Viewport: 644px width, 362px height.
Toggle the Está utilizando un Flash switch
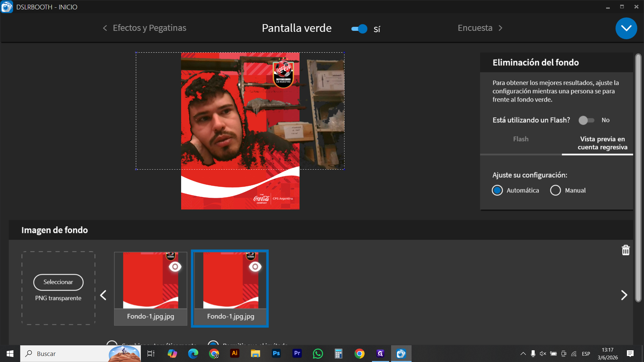pyautogui.click(x=586, y=120)
